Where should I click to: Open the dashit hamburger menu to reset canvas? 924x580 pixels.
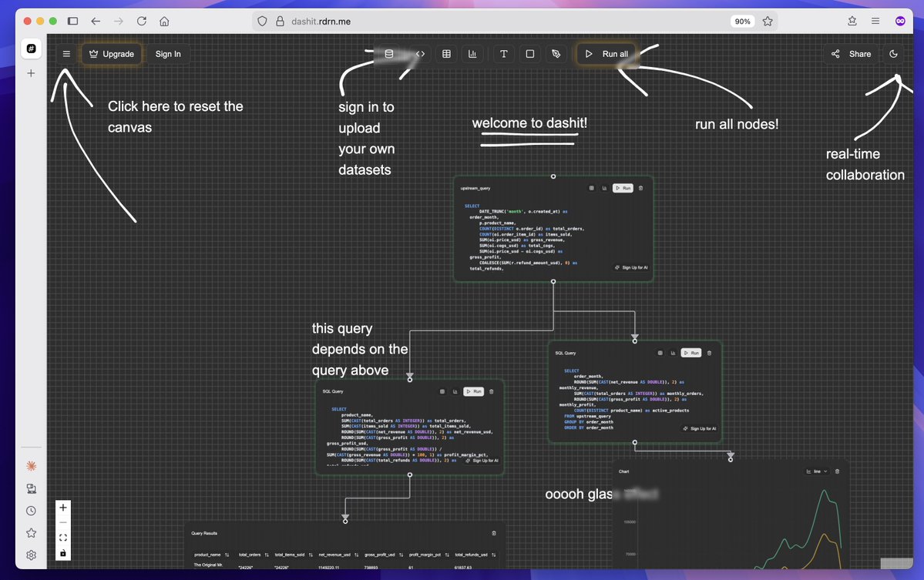[66, 54]
